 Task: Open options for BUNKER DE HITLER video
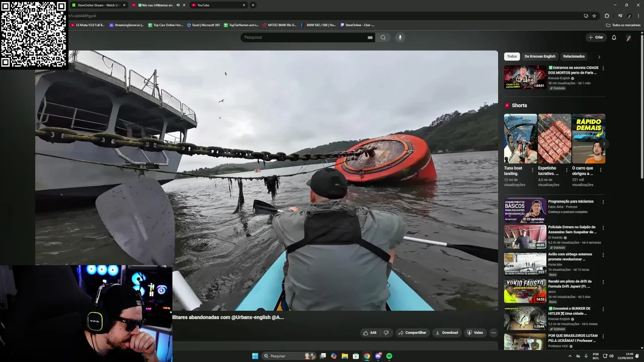[603, 309]
